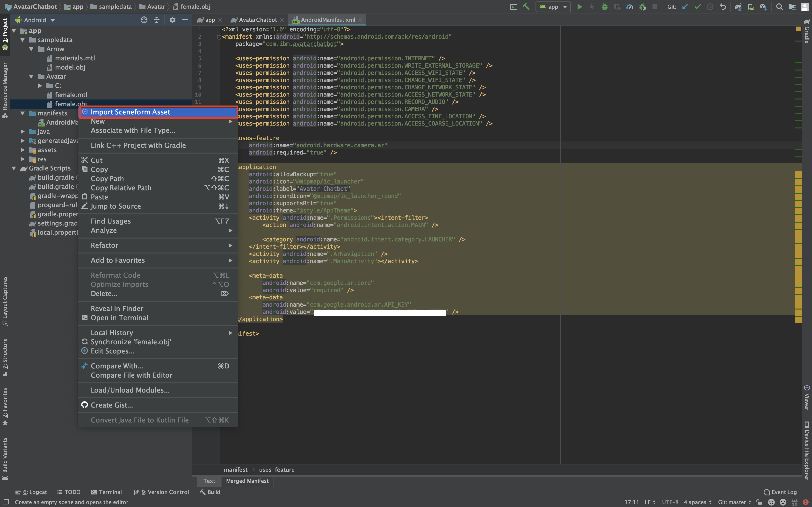Click Git commit checkmark icon

click(x=698, y=7)
